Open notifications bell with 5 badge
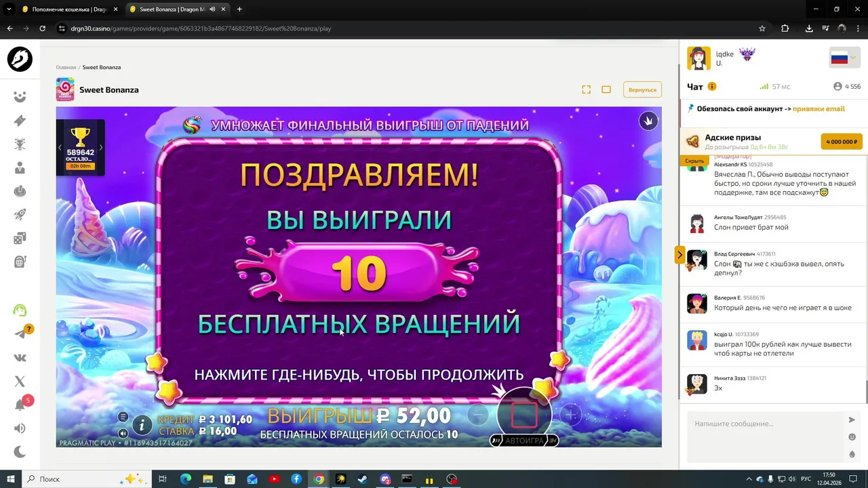 [x=20, y=405]
